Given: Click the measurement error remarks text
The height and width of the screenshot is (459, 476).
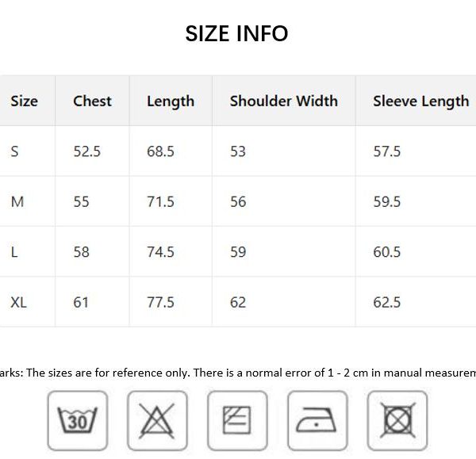Looking at the screenshot, I should (238, 373).
